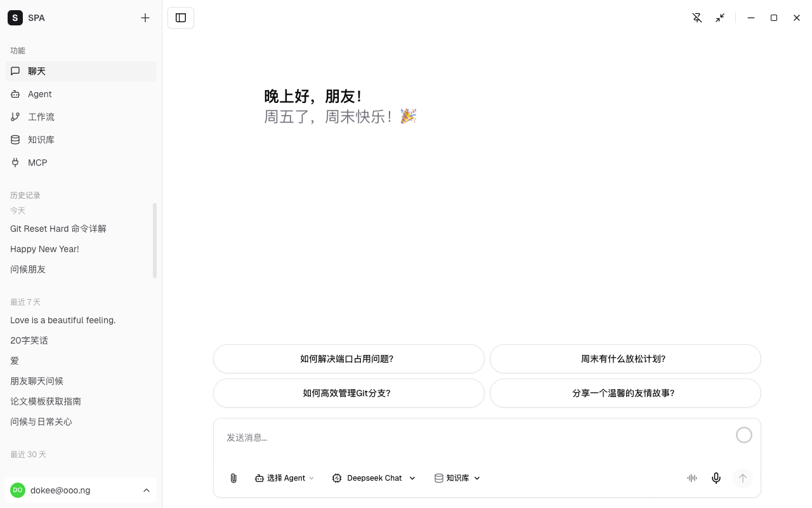Click the '周末有什么放松计划?' suggestion

pyautogui.click(x=624, y=359)
